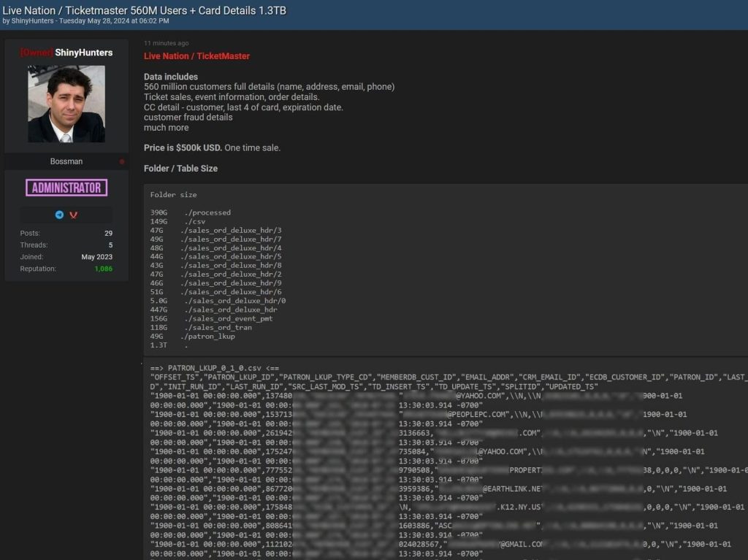Click the small red indicator in Bossman title bar
Viewport: 748px width, 560px height.
(x=121, y=161)
